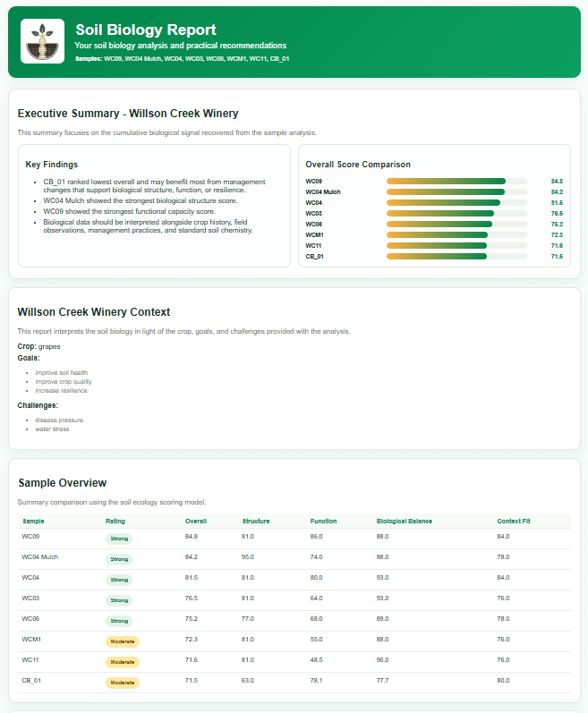
Task: Click the WC04 Mulch score bar in chart
Action: (x=456, y=191)
